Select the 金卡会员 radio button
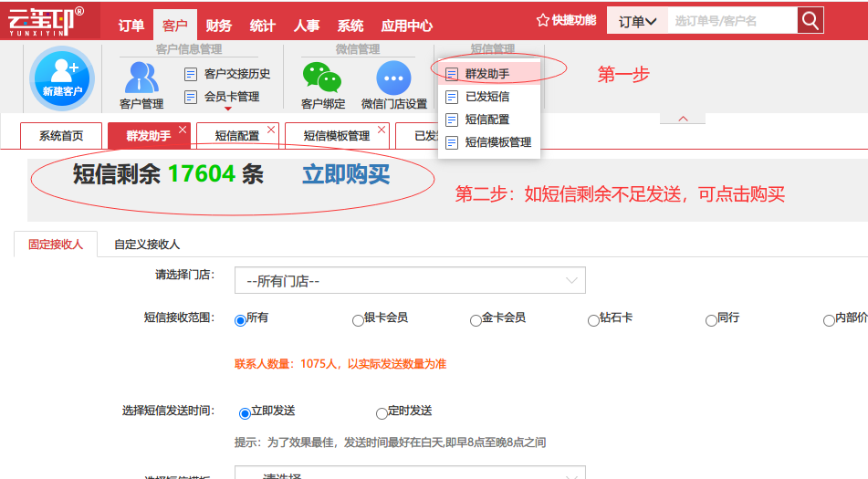Viewport: 868px width, 479px height. [476, 320]
